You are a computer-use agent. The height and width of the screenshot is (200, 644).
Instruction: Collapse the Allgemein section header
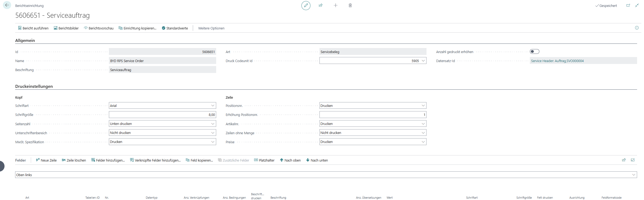pos(25,40)
